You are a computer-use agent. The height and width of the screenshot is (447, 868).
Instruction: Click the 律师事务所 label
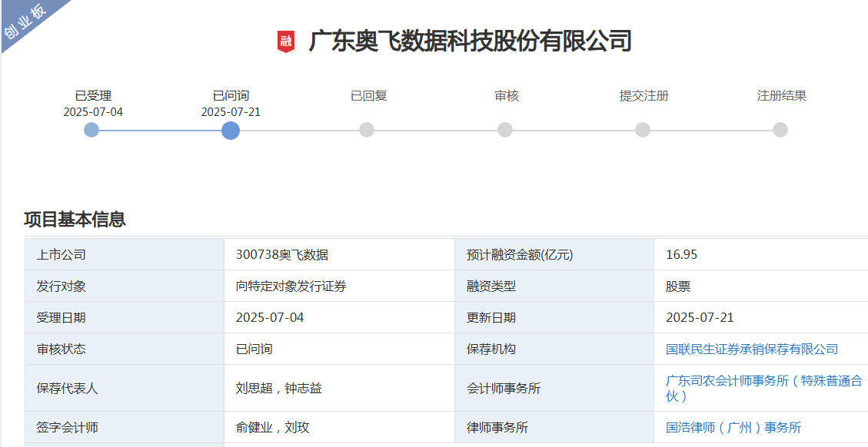click(x=497, y=428)
